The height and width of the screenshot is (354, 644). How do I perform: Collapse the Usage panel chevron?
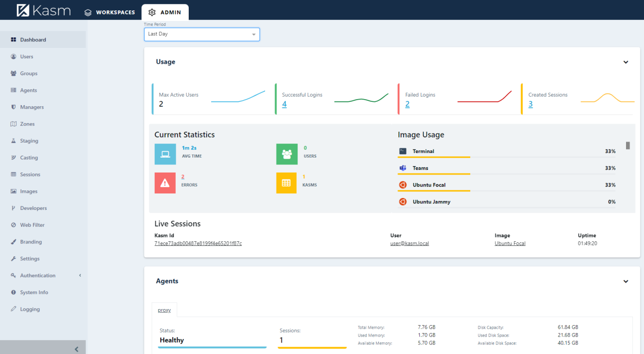(626, 62)
